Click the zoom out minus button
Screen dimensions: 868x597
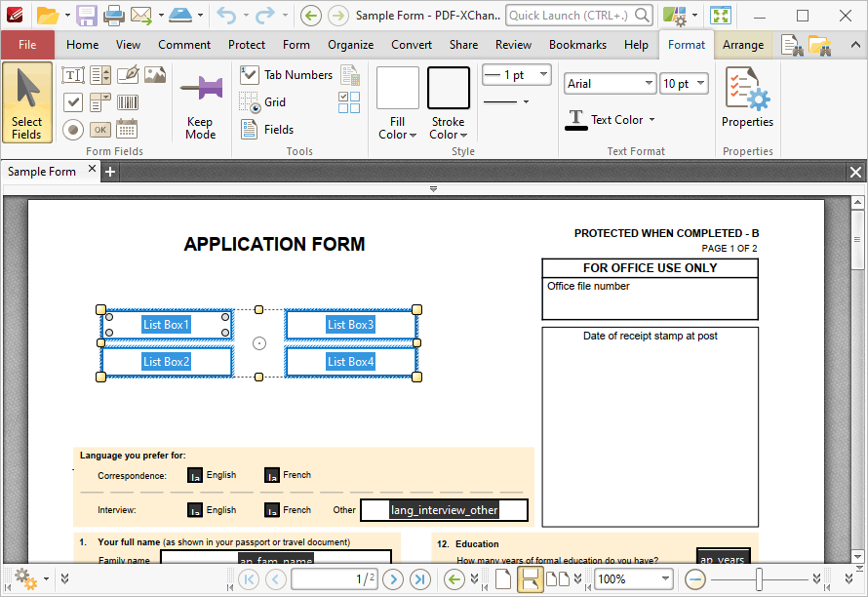[x=694, y=579]
